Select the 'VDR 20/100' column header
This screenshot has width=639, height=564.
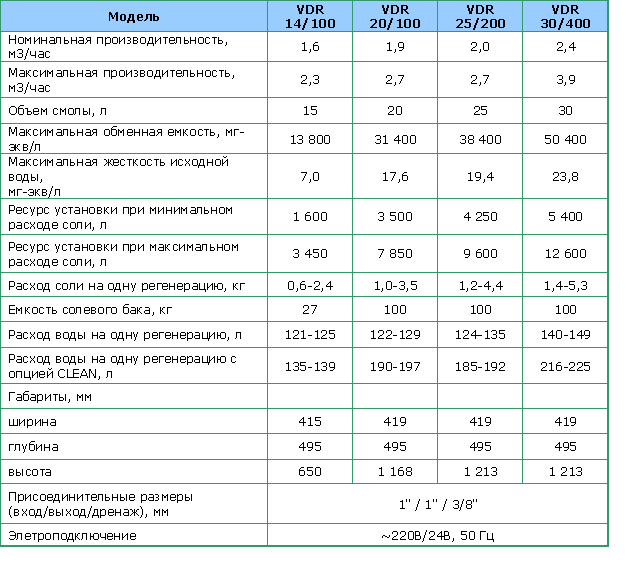click(x=395, y=16)
